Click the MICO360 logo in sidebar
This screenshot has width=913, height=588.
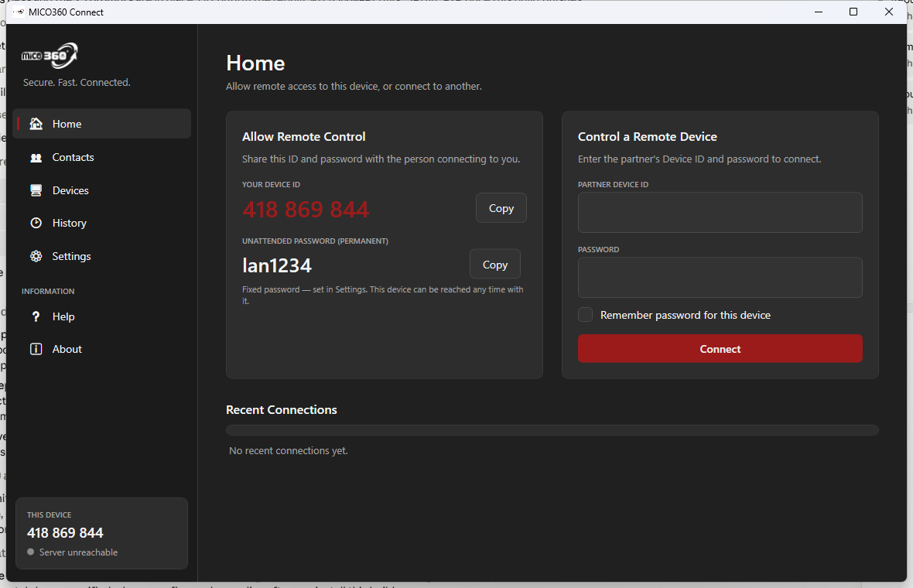(x=50, y=55)
